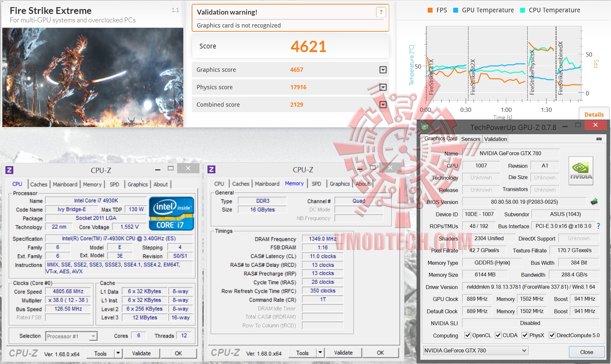Click the Intel Core i7 inside logo
The height and width of the screenshot is (364, 611).
pyautogui.click(x=171, y=213)
